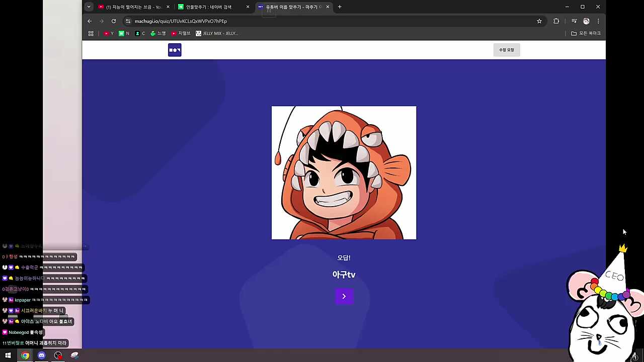Click chat username Nobeegod
The image size is (644, 362).
(x=19, y=332)
